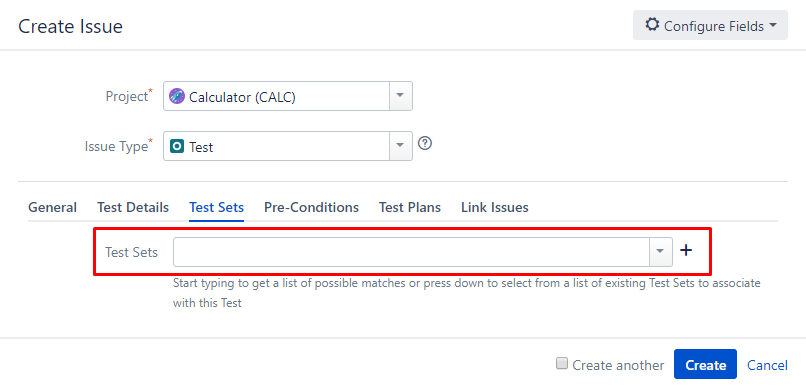
Task: Click the gear icon in Configure Fields
Action: pyautogui.click(x=652, y=25)
